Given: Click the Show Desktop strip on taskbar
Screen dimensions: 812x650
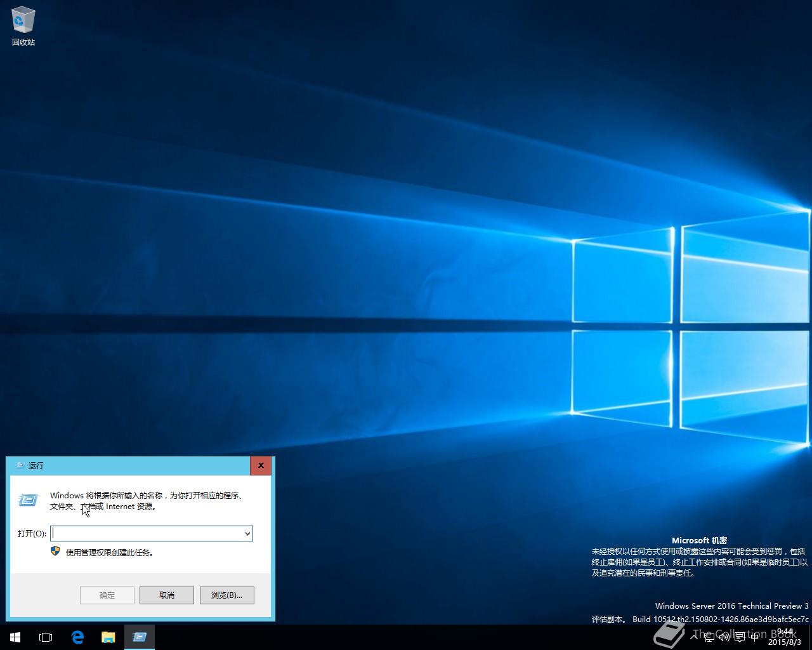Looking at the screenshot, I should pyautogui.click(x=810, y=637).
